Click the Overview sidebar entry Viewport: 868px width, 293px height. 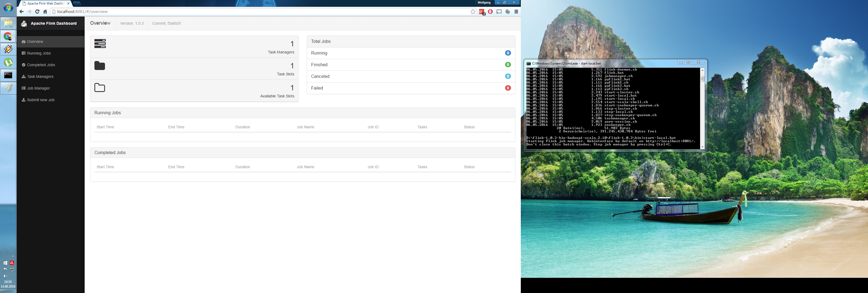35,42
